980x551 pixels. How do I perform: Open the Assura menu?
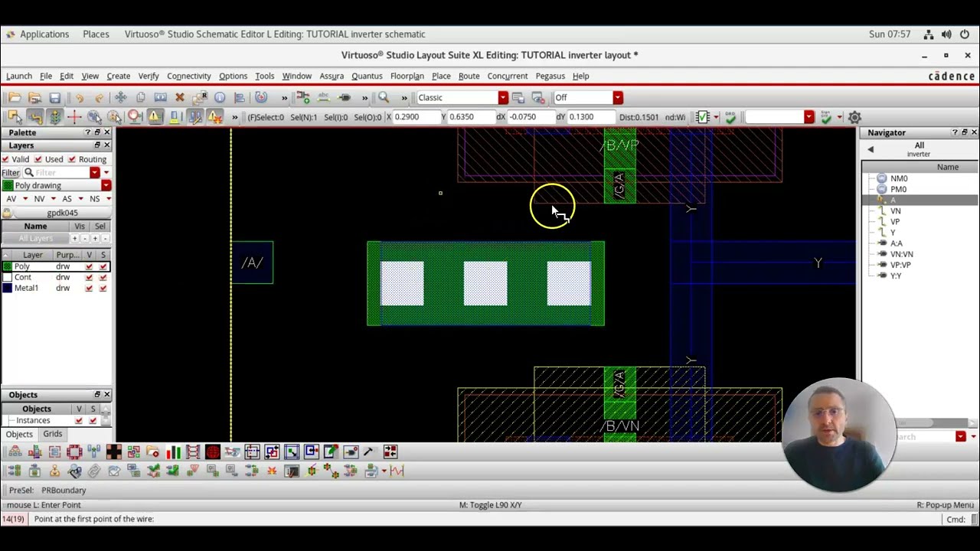(332, 76)
